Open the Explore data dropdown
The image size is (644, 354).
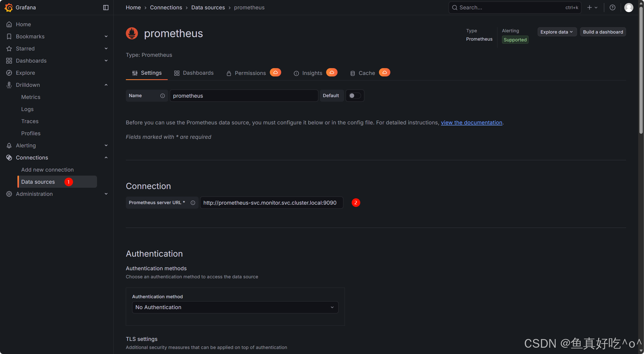(557, 32)
